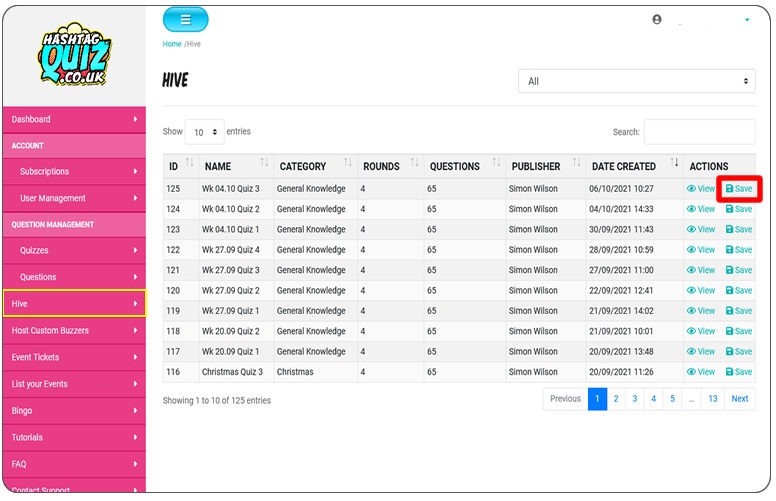This screenshot has height=501, width=776.
Task: Save quiz Wk 27.09 Quiz 2
Action: coord(739,290)
